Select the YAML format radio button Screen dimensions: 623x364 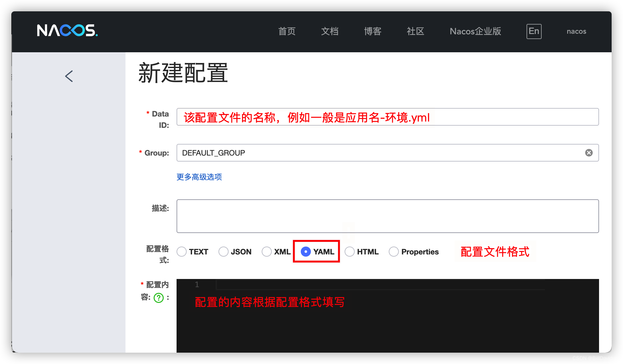point(306,252)
